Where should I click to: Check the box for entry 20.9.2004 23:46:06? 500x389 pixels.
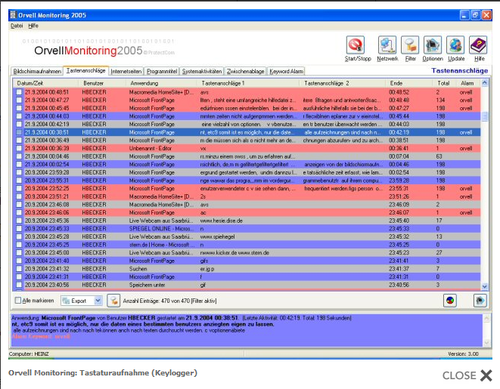pyautogui.click(x=19, y=212)
